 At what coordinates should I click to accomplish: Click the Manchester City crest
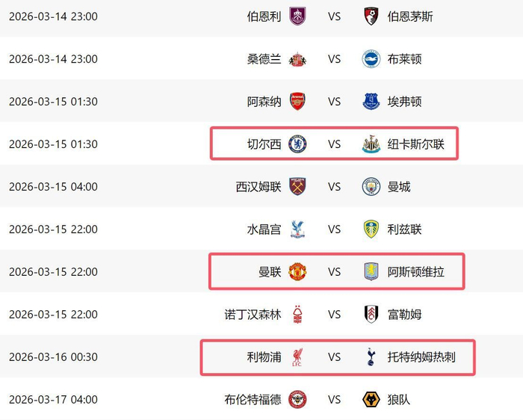coord(371,187)
